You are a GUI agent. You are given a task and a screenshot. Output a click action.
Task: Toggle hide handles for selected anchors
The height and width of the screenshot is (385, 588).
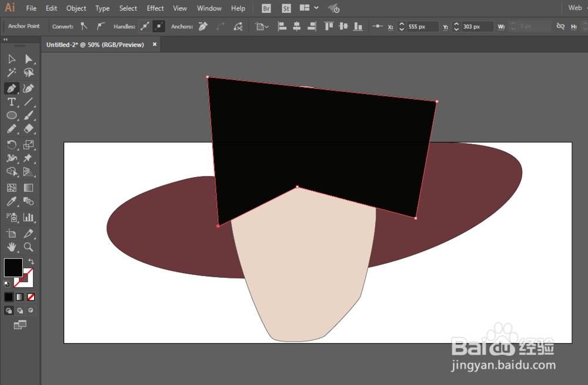pyautogui.click(x=159, y=26)
